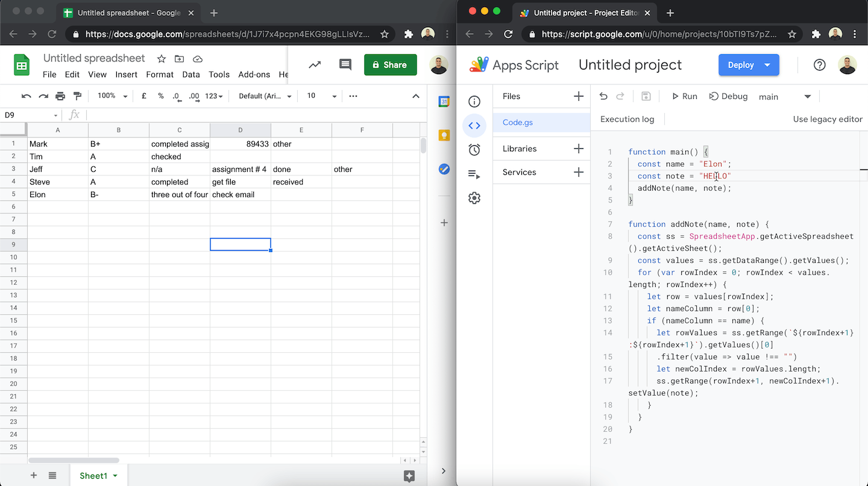
Task: Open the Executions panel
Action: pyautogui.click(x=474, y=174)
